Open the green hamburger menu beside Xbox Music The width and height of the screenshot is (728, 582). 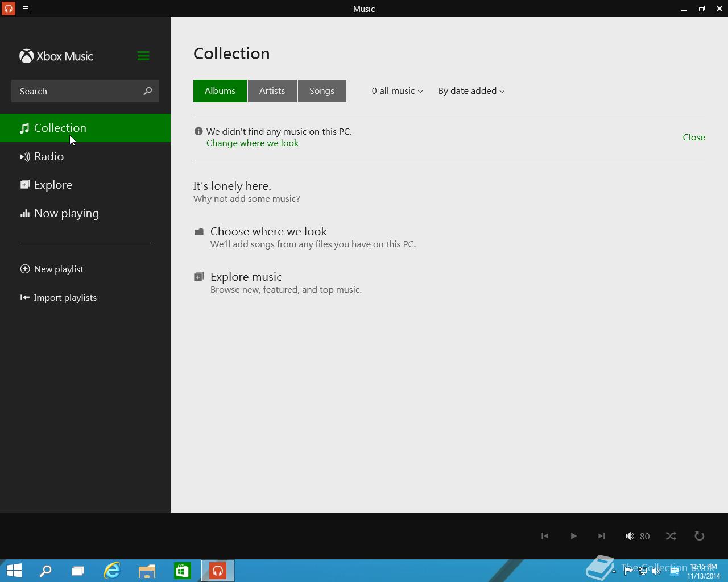point(143,56)
